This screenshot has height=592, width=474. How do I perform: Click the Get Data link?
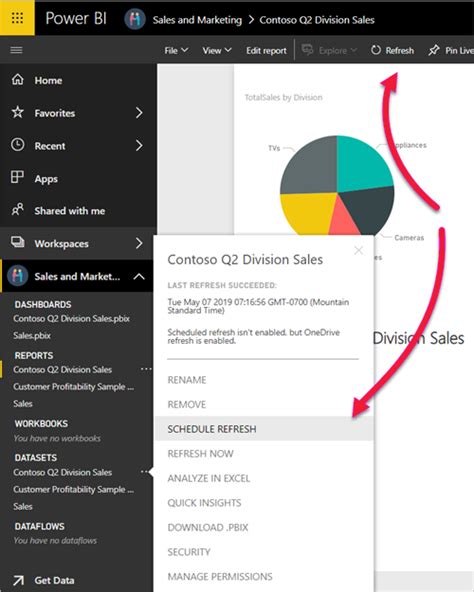coord(54,580)
